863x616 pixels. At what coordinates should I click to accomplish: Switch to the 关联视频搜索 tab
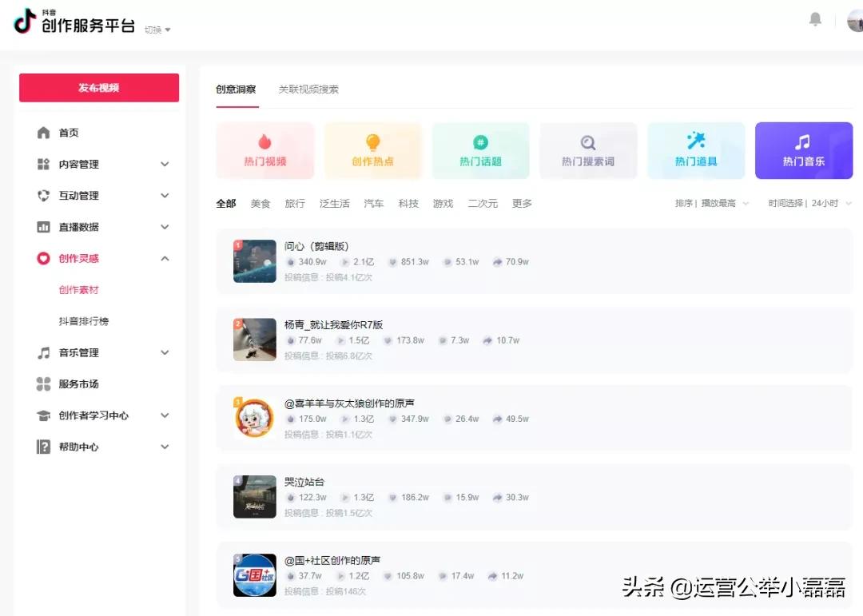(x=308, y=90)
